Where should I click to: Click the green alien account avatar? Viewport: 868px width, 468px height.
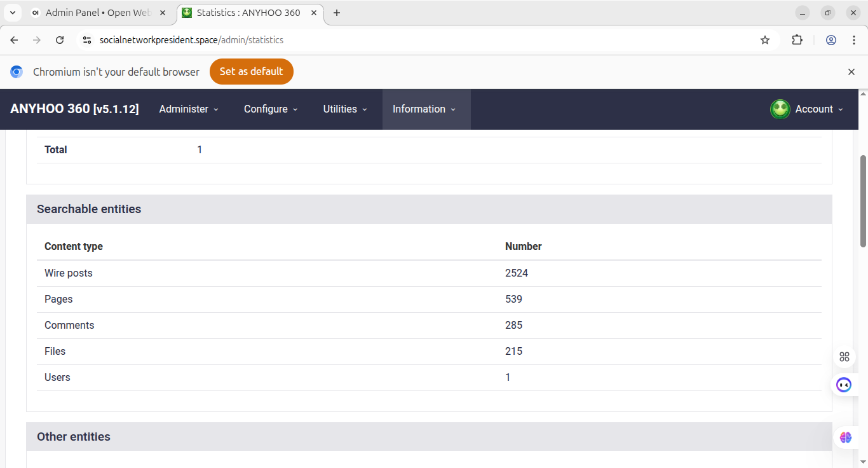point(780,109)
